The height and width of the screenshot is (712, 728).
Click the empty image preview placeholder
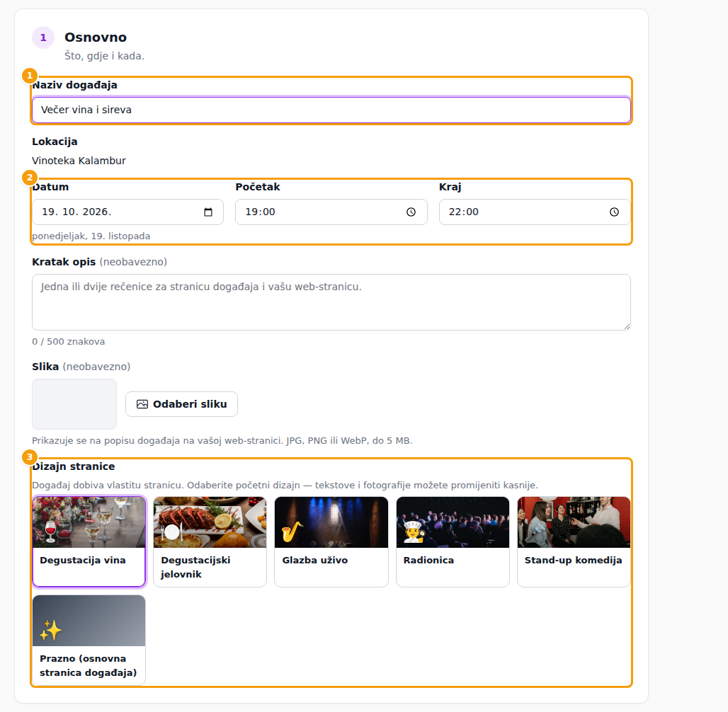[x=74, y=404]
